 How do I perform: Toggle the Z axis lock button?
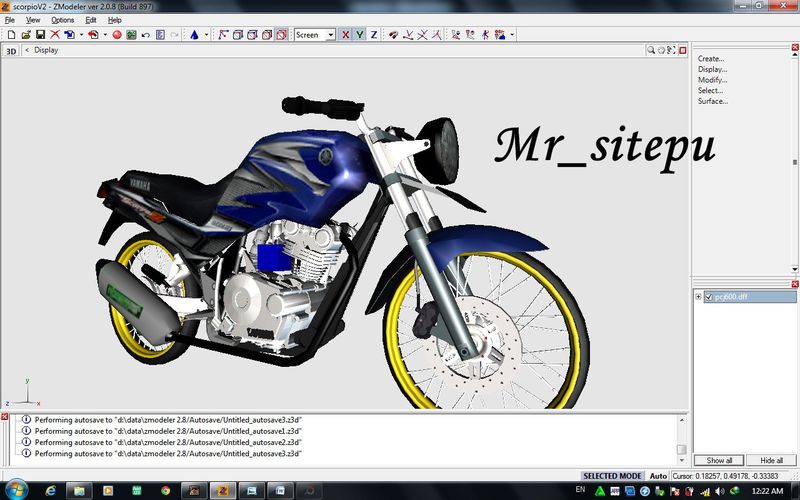(374, 35)
